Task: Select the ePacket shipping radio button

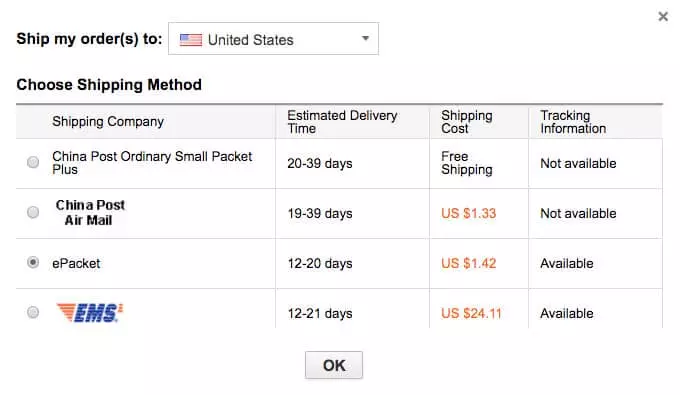Action: pos(33,262)
